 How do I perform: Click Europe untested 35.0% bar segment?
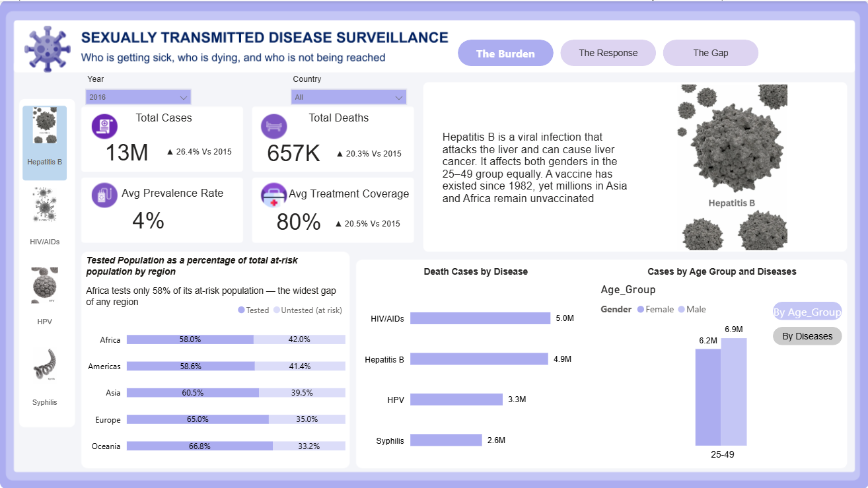click(x=307, y=419)
